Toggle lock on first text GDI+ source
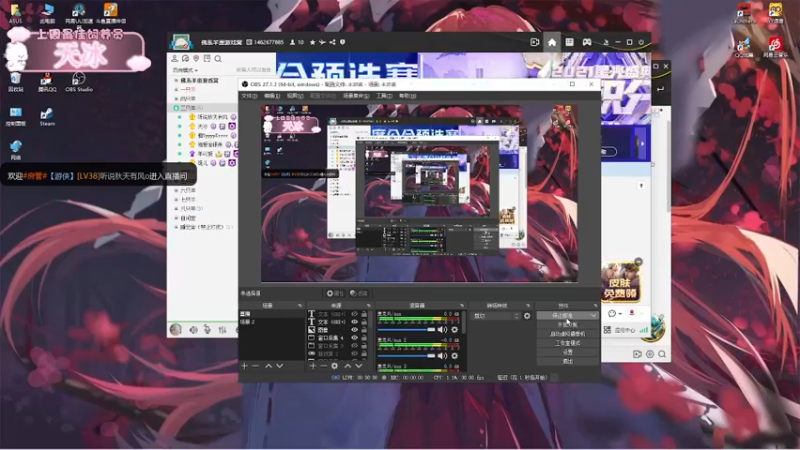 click(x=364, y=314)
